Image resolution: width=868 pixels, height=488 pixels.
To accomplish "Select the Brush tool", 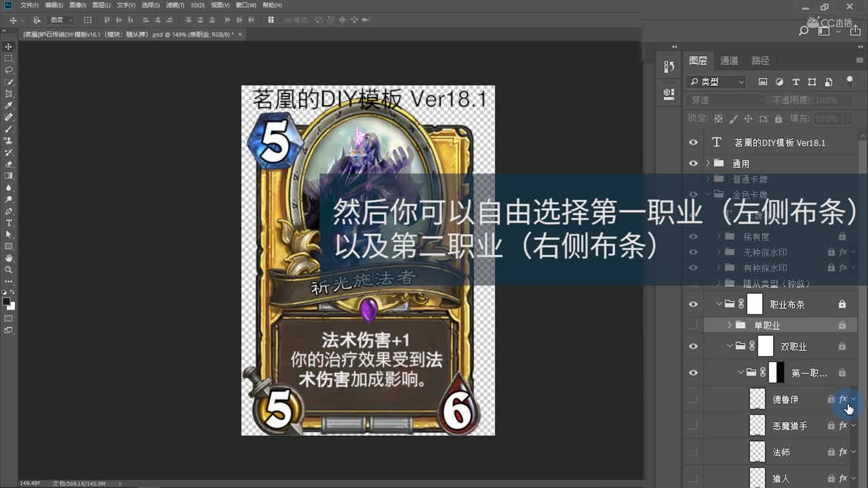I will (9, 129).
